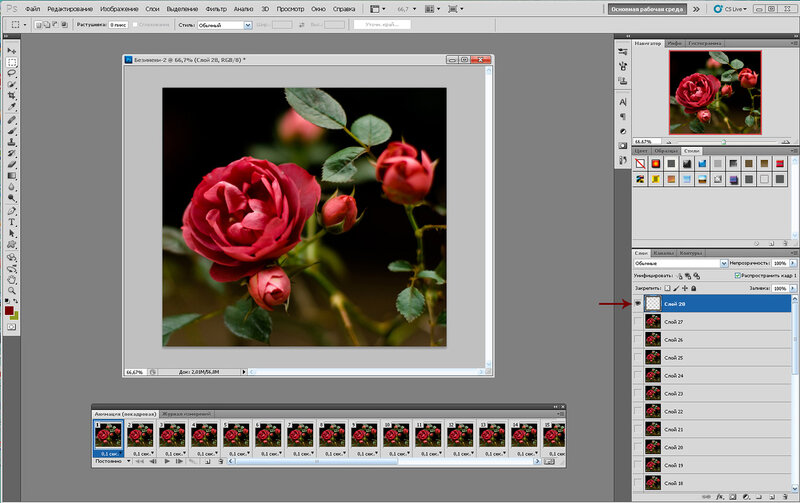Show layer Слой 26 via visibility box

pyautogui.click(x=638, y=339)
